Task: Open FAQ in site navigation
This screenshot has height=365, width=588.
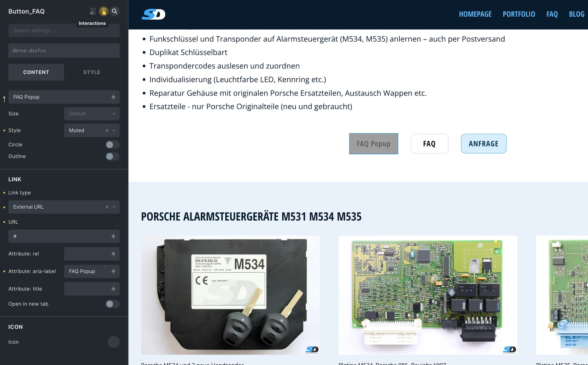Action: [x=552, y=14]
